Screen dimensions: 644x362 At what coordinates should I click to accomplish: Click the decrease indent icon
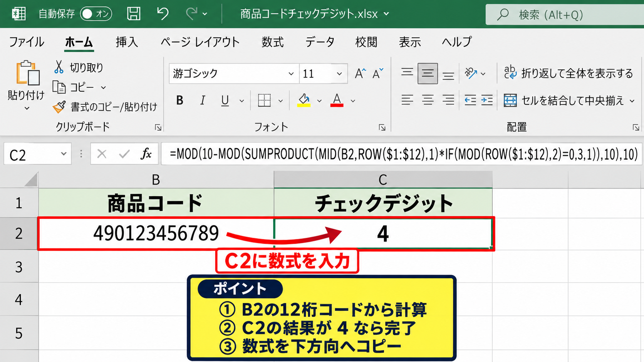pos(470,100)
